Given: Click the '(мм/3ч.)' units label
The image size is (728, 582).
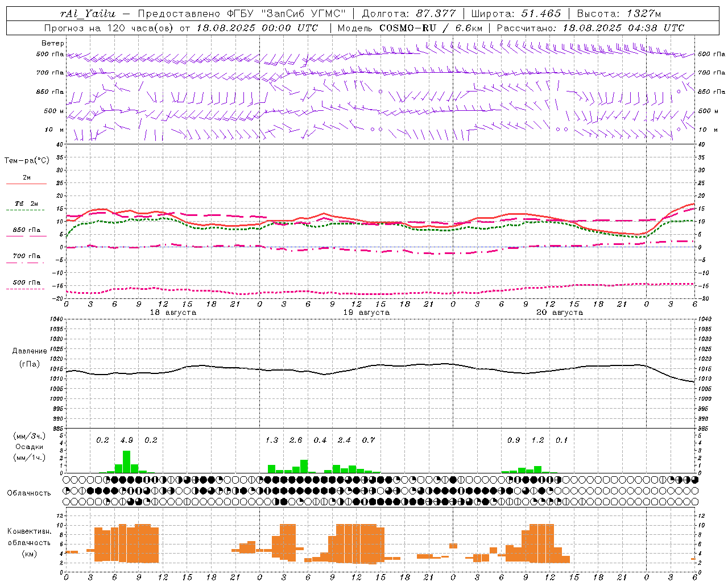Looking at the screenshot, I should point(30,436).
